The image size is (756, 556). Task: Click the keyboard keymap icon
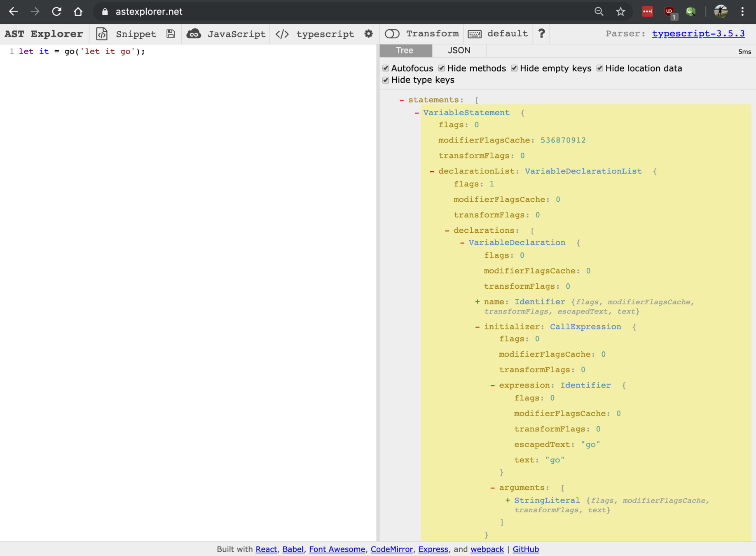(475, 34)
